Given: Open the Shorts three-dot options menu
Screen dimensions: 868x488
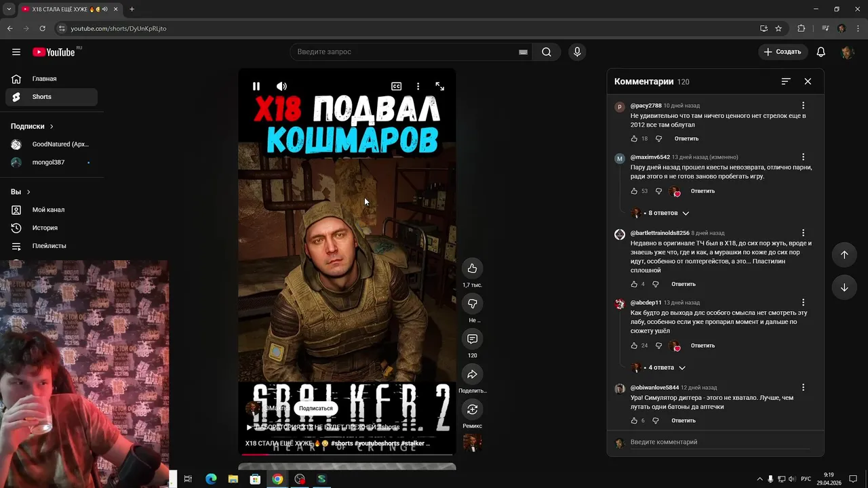Looking at the screenshot, I should coord(418,86).
